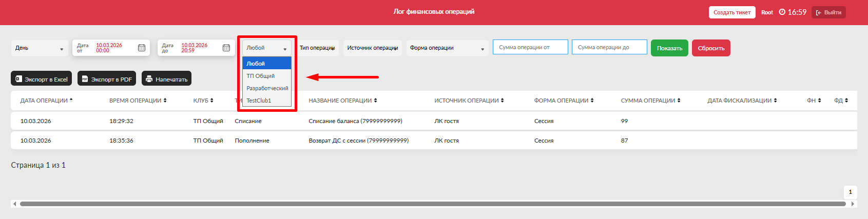
Task: Choose TestClub1 in the dropdown list
Action: coord(259,101)
